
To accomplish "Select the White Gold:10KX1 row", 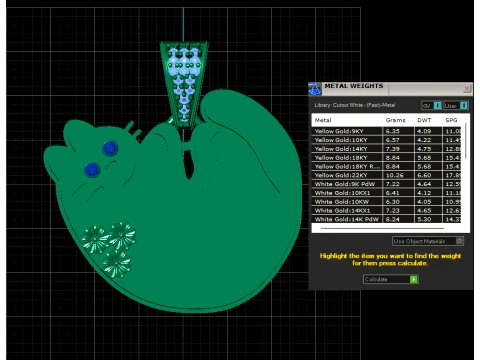I will tap(387, 193).
